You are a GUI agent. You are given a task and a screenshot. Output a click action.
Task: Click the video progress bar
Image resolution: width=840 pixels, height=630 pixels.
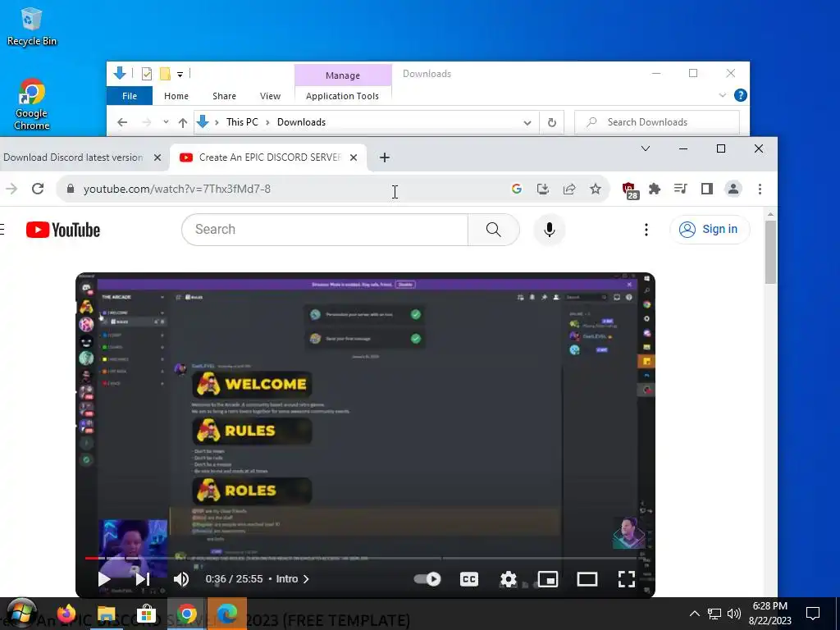(x=363, y=558)
